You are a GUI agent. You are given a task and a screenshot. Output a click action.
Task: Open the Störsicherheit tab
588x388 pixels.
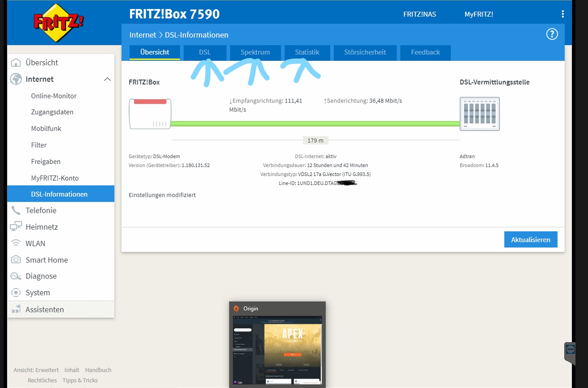pos(365,52)
